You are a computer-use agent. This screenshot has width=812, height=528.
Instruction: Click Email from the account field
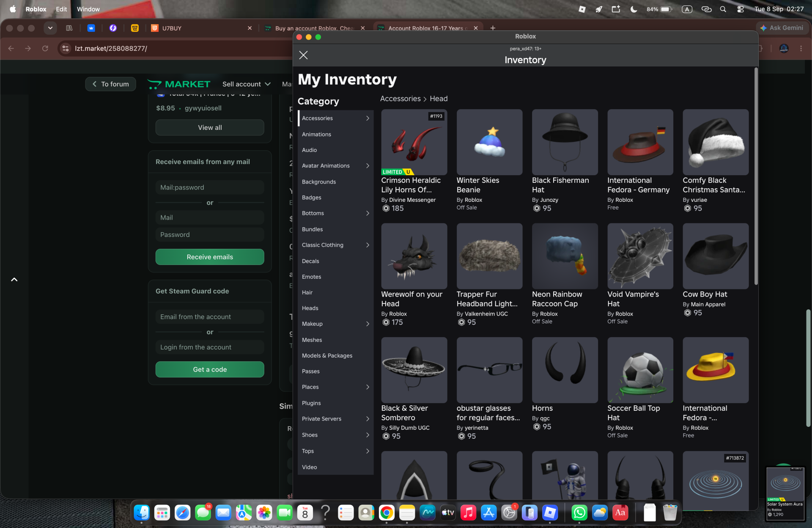(210, 317)
